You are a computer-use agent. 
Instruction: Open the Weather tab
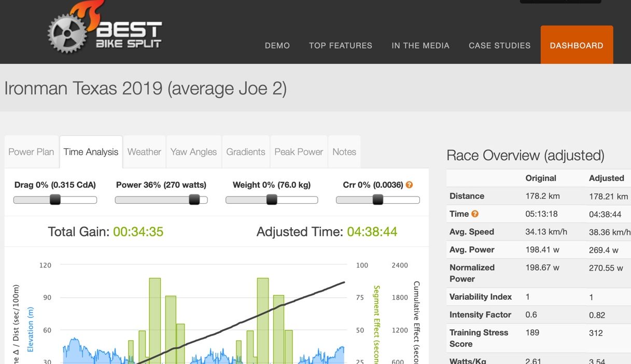pos(144,152)
